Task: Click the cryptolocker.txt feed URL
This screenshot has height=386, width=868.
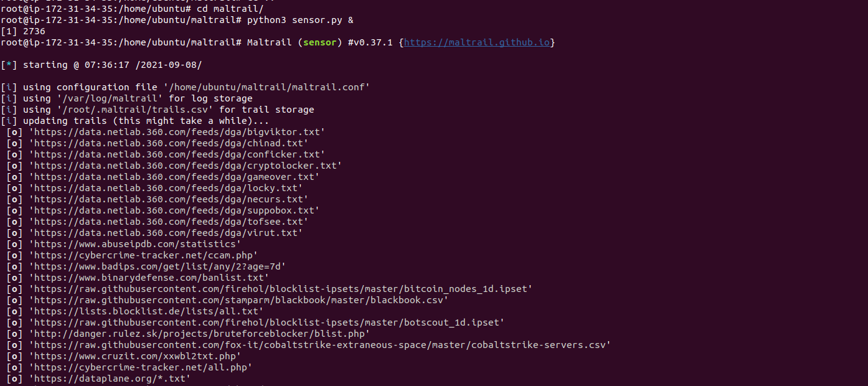Action: tap(185, 166)
